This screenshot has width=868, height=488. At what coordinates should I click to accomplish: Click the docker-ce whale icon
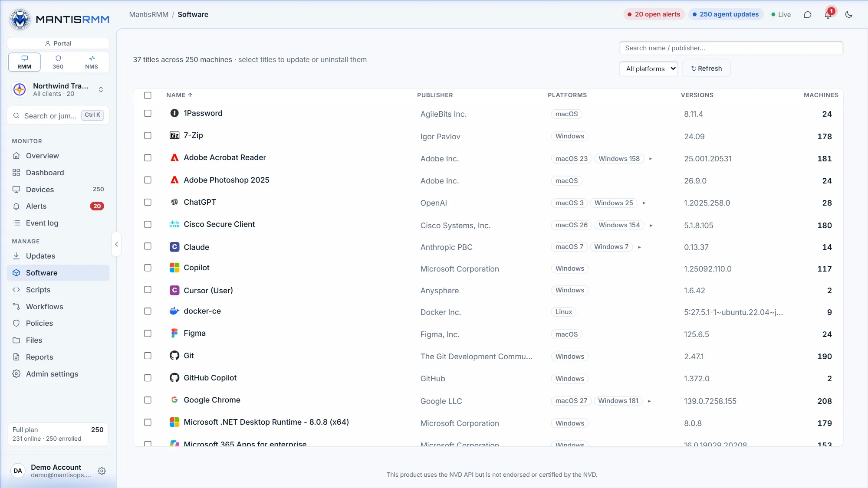(x=174, y=311)
